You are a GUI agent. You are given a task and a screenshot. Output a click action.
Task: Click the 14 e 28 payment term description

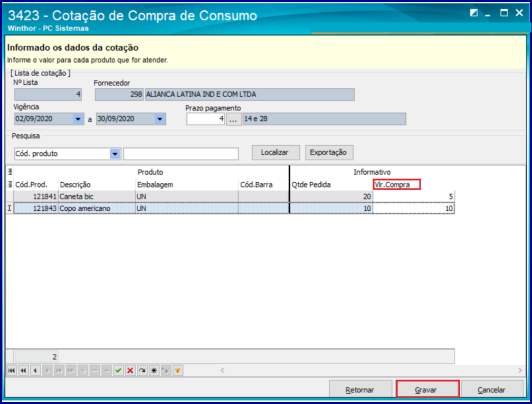point(324,119)
